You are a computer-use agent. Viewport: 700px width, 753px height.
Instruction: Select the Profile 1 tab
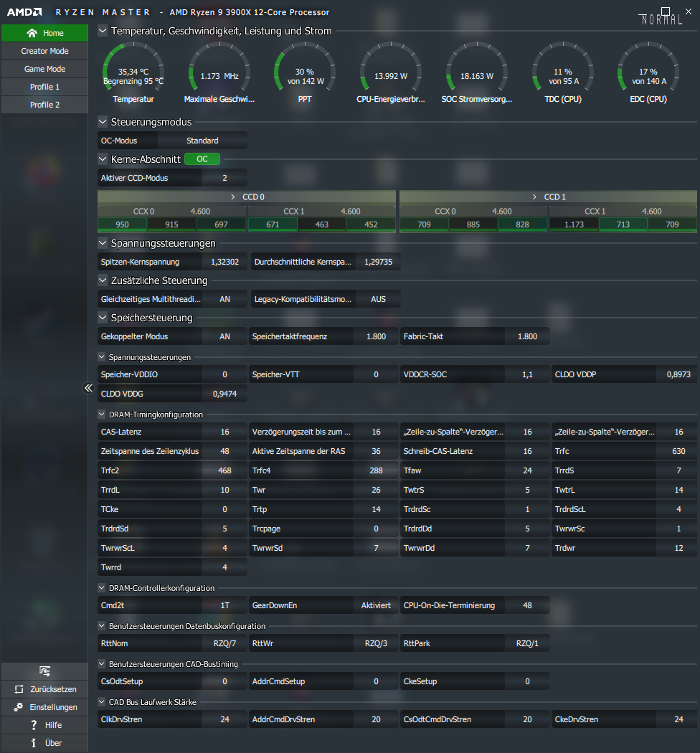(x=44, y=87)
